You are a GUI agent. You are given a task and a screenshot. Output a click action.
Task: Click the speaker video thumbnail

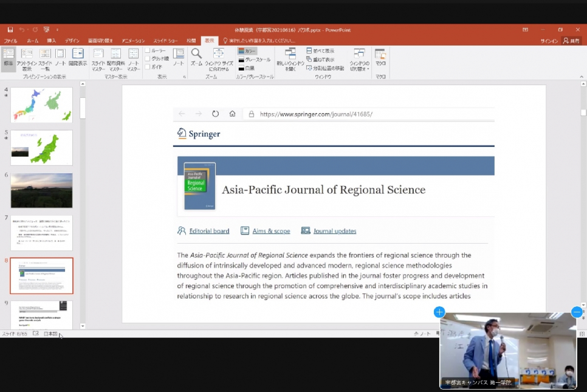point(508,351)
